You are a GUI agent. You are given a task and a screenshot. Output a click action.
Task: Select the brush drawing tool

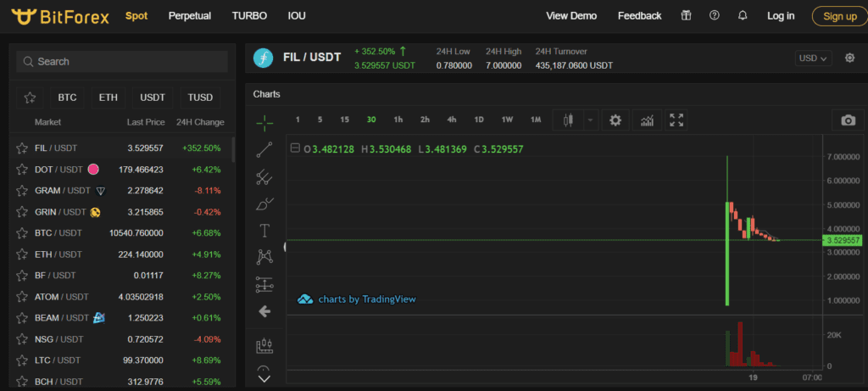pyautogui.click(x=264, y=204)
